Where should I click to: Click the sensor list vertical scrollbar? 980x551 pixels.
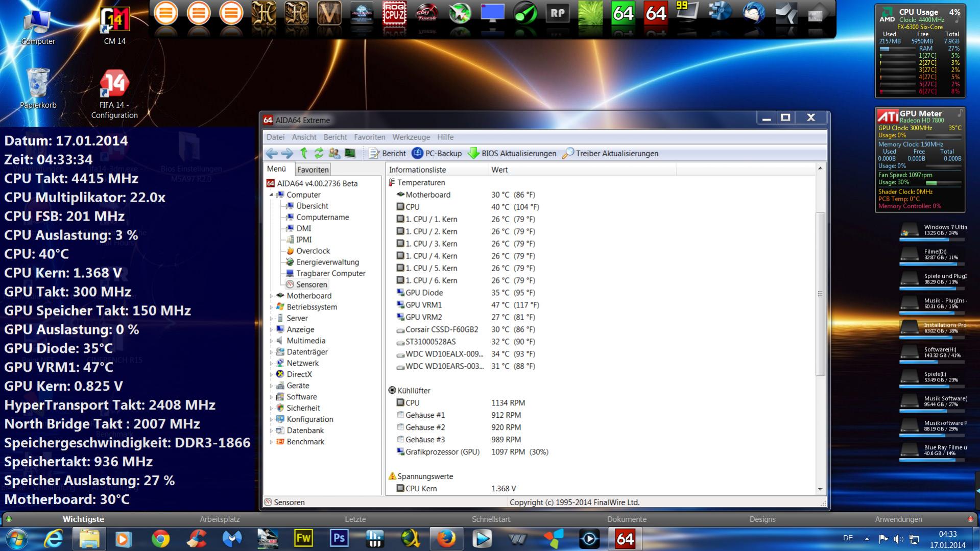(820, 294)
